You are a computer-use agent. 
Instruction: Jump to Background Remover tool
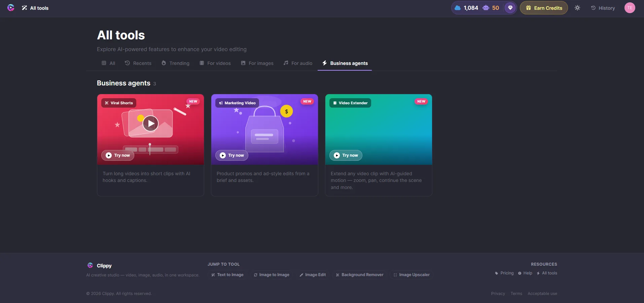[360, 275]
